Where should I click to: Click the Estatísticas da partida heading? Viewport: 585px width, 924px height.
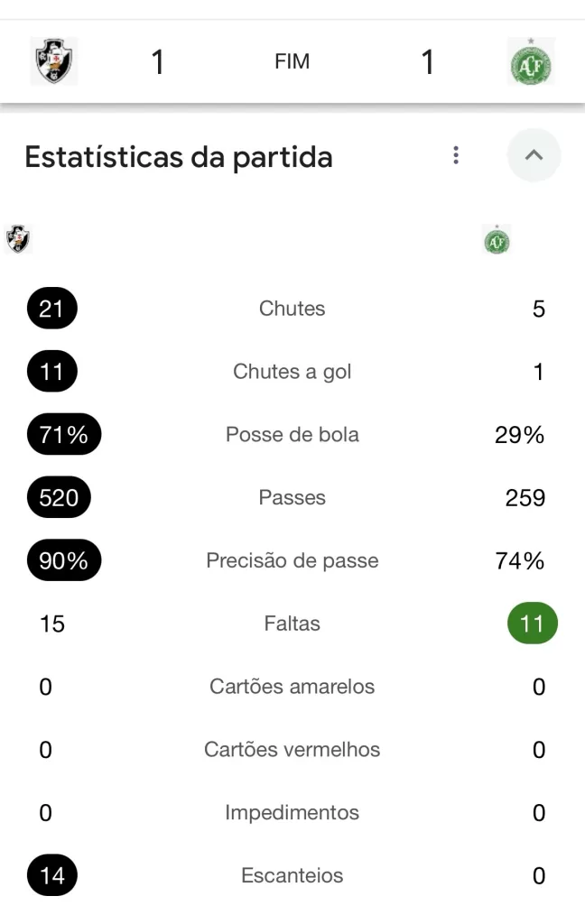click(x=179, y=157)
